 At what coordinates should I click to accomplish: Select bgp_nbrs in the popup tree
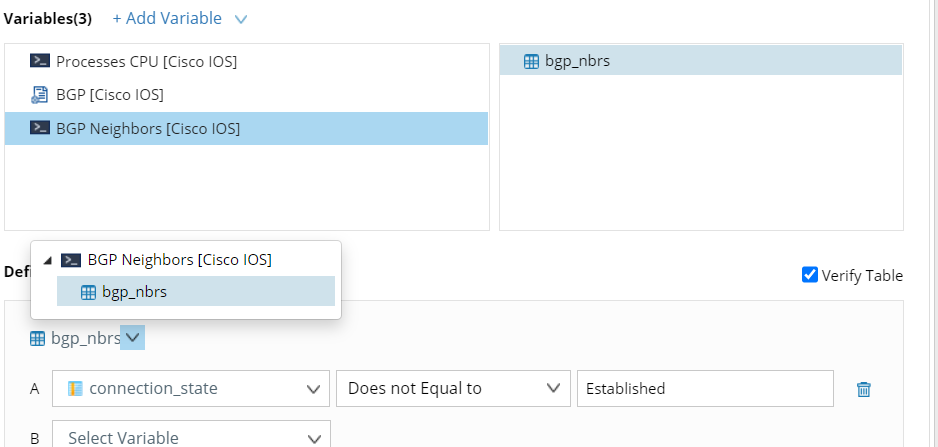tap(134, 292)
